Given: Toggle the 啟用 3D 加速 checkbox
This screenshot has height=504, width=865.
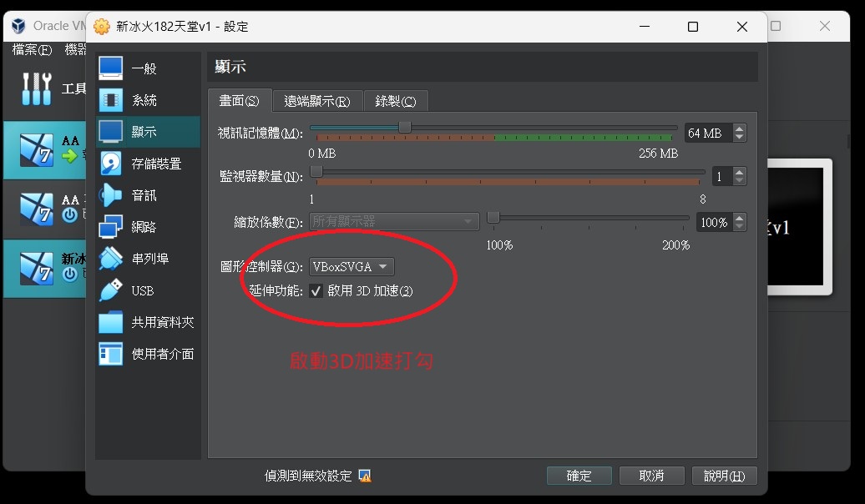Looking at the screenshot, I should 316,291.
